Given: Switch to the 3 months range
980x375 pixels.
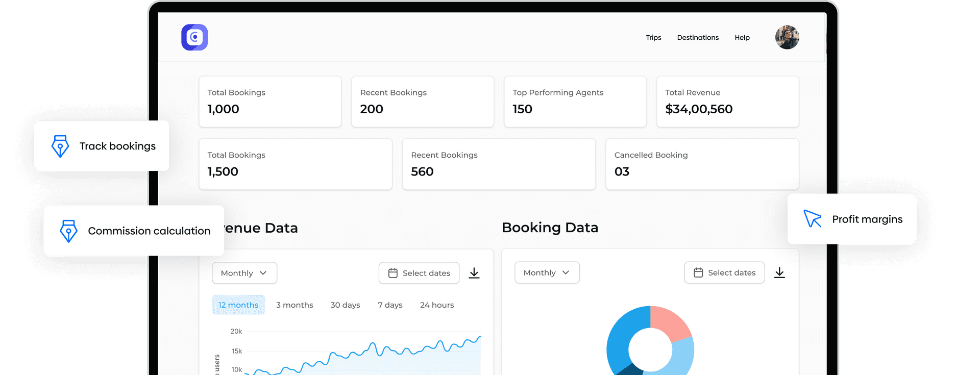Looking at the screenshot, I should point(295,305).
